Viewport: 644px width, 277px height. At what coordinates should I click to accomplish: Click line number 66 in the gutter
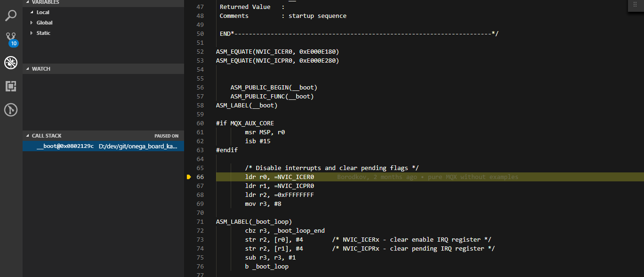(x=200, y=177)
